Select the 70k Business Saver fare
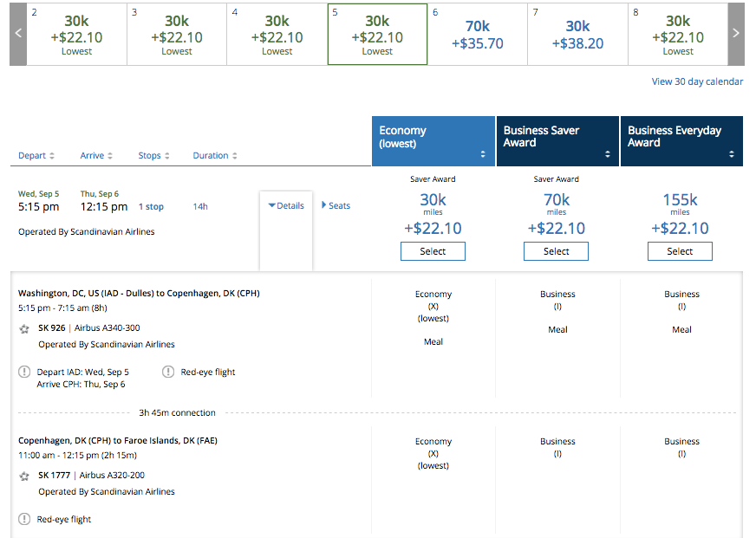Screen dimensions: 756x538 coord(556,251)
